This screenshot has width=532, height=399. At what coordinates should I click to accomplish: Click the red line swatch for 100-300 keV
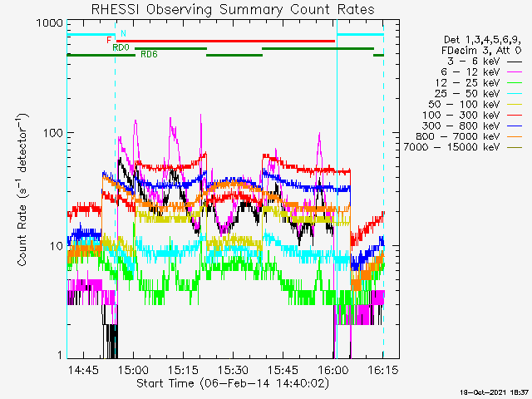[x=515, y=116]
